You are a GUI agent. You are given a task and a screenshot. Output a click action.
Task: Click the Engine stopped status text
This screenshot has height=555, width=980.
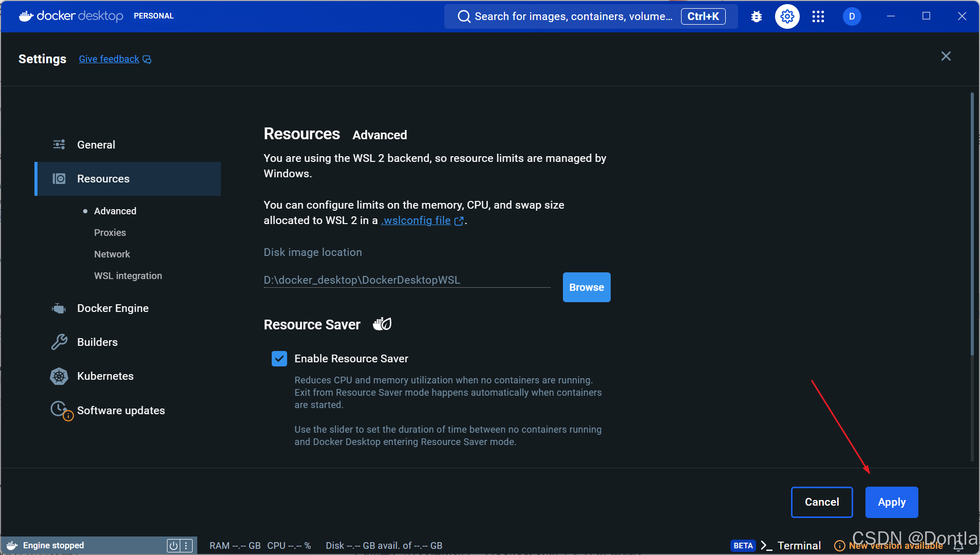pos(53,546)
